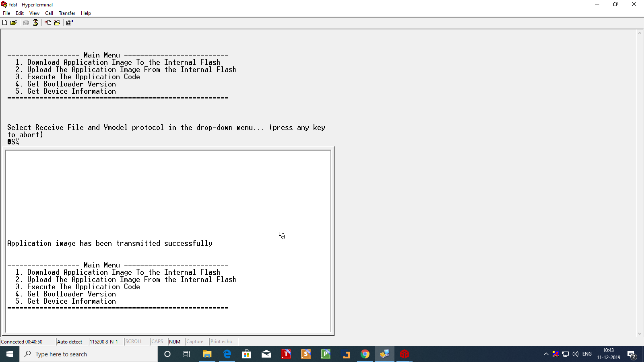Click the volume speaker tray icon
This screenshot has width=644, height=362.
click(x=575, y=354)
